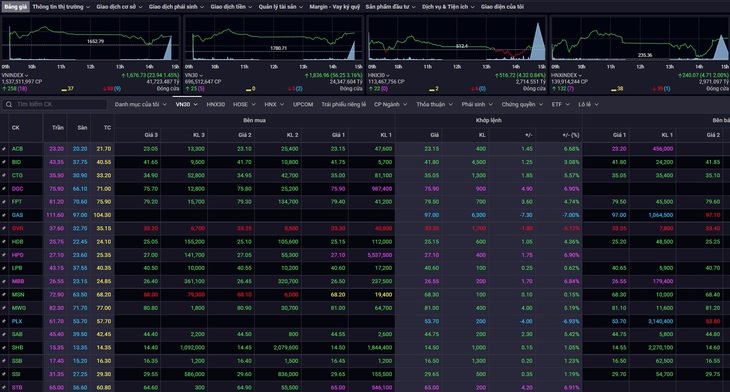The height and width of the screenshot is (392, 730).
Task: Open the Phái sinh tab
Action: click(x=477, y=104)
